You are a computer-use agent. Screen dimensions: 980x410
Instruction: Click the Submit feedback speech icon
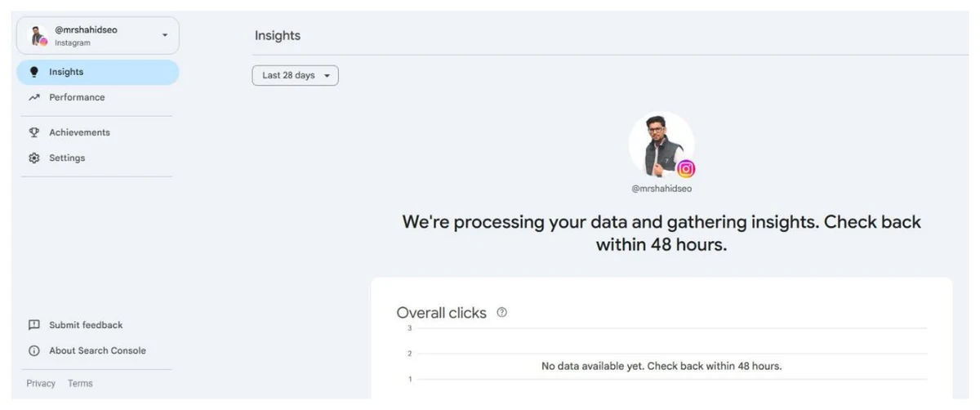coord(33,325)
